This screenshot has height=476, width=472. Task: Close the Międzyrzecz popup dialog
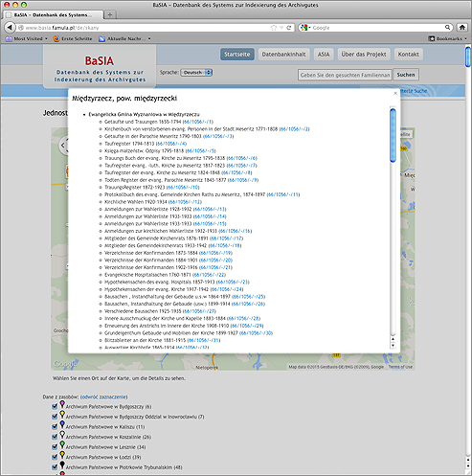pos(395,93)
